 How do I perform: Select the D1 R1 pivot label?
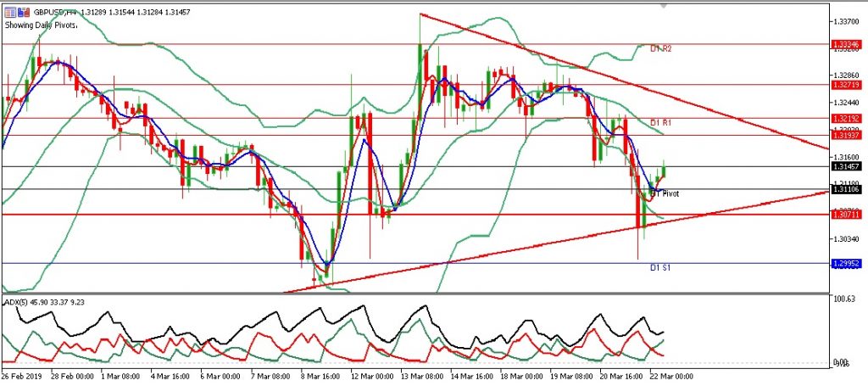[660, 123]
